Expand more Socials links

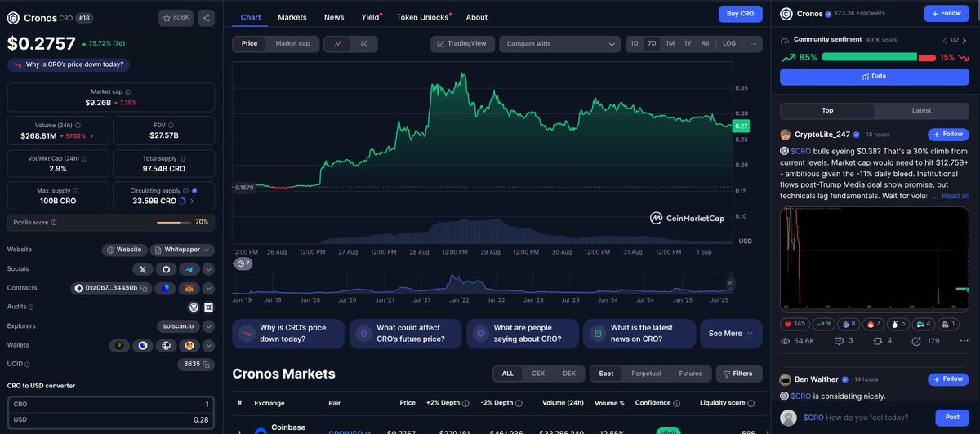pos(208,269)
